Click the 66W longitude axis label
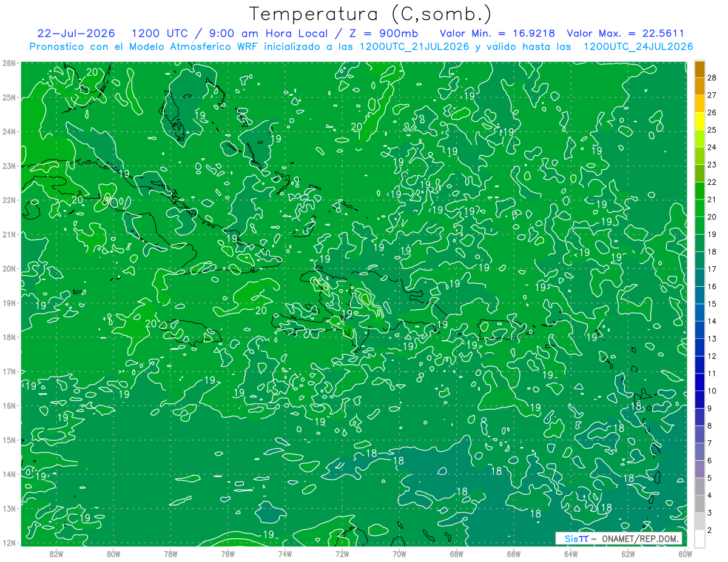The height and width of the screenshot is (562, 728). click(514, 554)
